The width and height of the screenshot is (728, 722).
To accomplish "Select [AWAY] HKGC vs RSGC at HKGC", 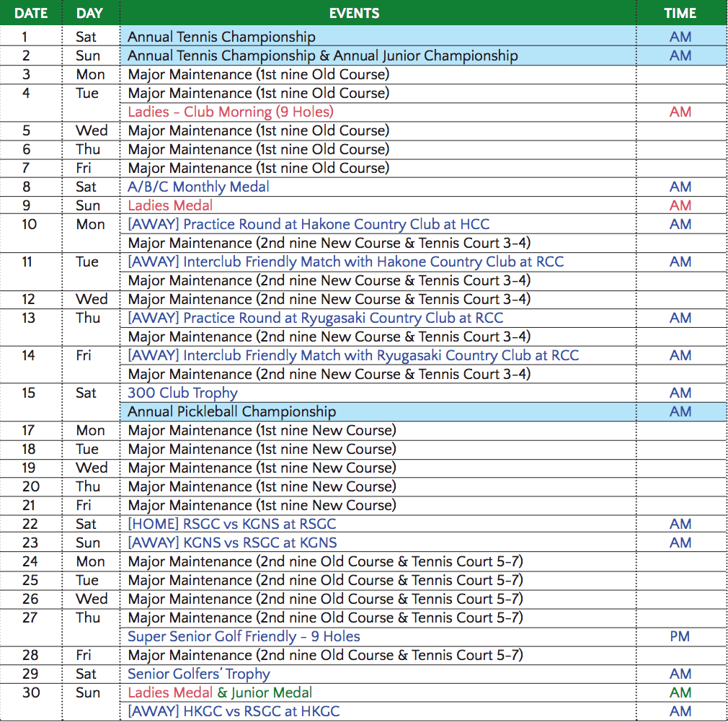I will (234, 711).
